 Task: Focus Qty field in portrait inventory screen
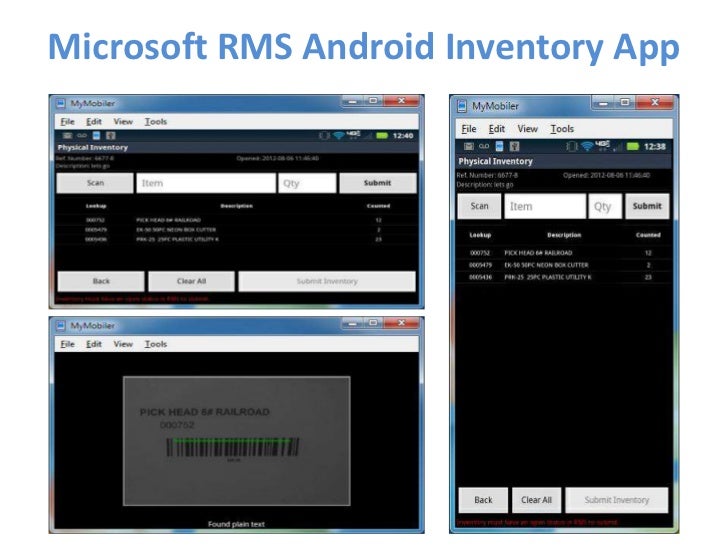tap(605, 206)
